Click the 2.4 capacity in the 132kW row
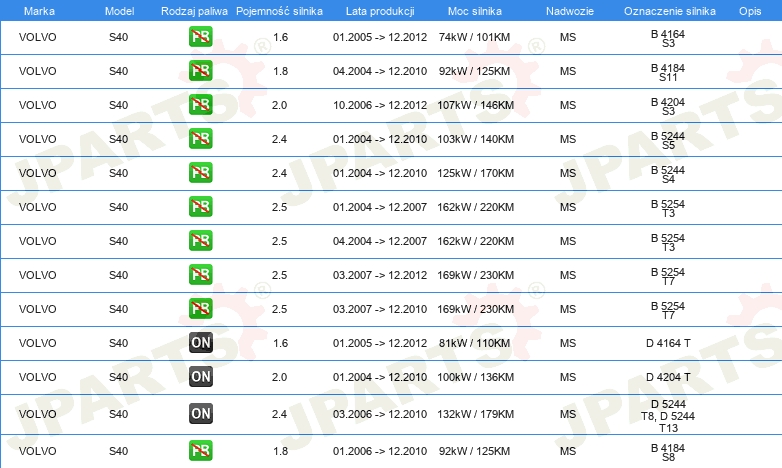Viewport: 782px width, 468px height. pyautogui.click(x=279, y=414)
